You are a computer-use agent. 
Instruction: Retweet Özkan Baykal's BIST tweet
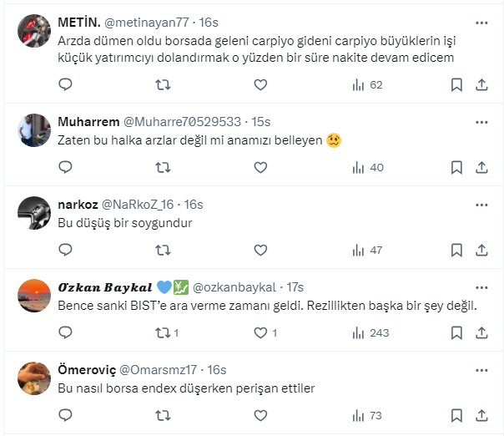tap(164, 332)
